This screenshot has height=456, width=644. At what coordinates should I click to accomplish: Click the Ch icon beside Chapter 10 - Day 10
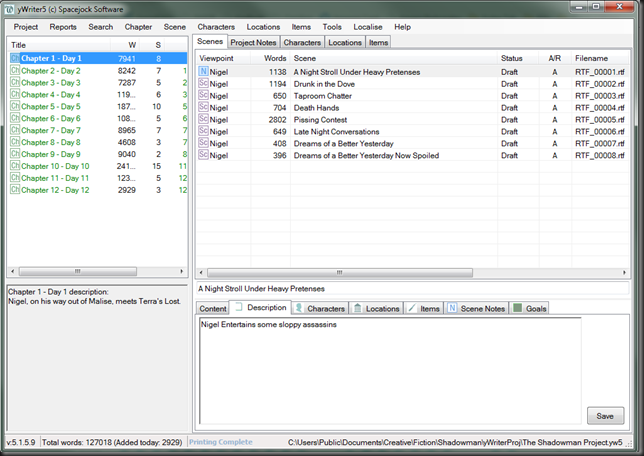[15, 166]
